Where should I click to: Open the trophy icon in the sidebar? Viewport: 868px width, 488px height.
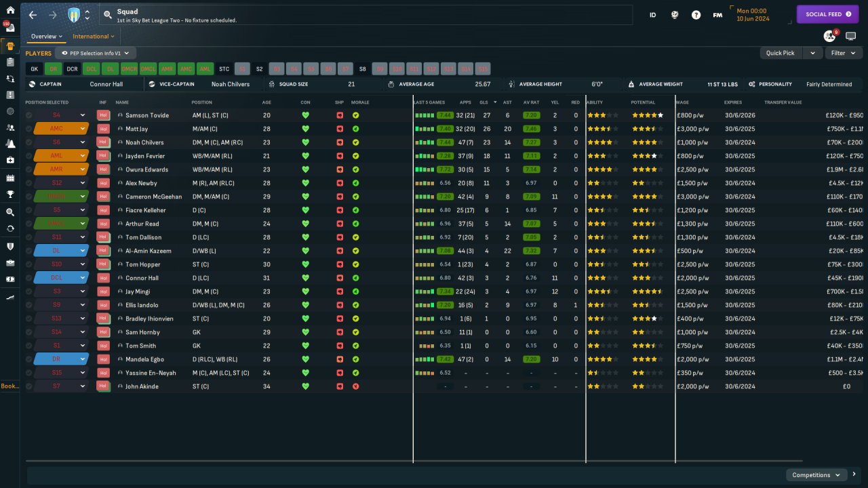10,194
